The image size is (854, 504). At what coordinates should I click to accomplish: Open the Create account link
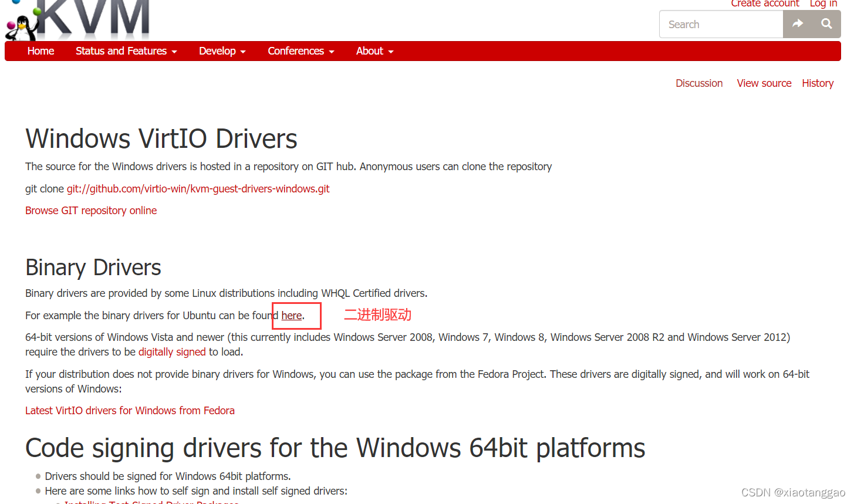pyautogui.click(x=765, y=4)
